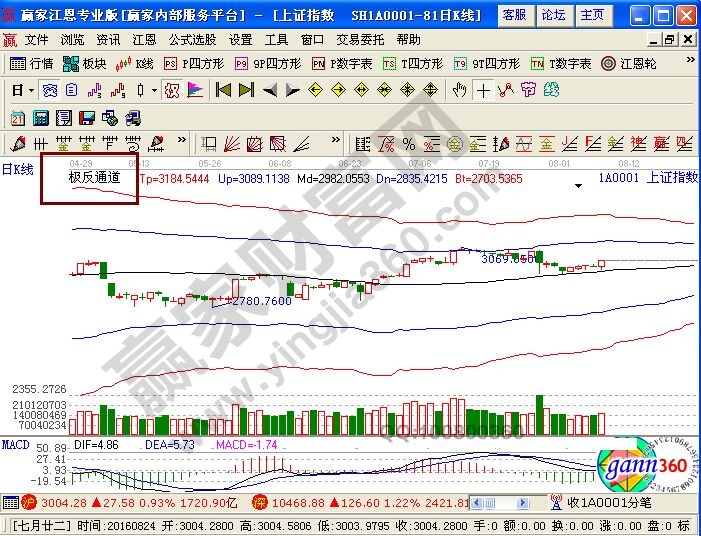Click the gann360 globe logo

(648, 465)
